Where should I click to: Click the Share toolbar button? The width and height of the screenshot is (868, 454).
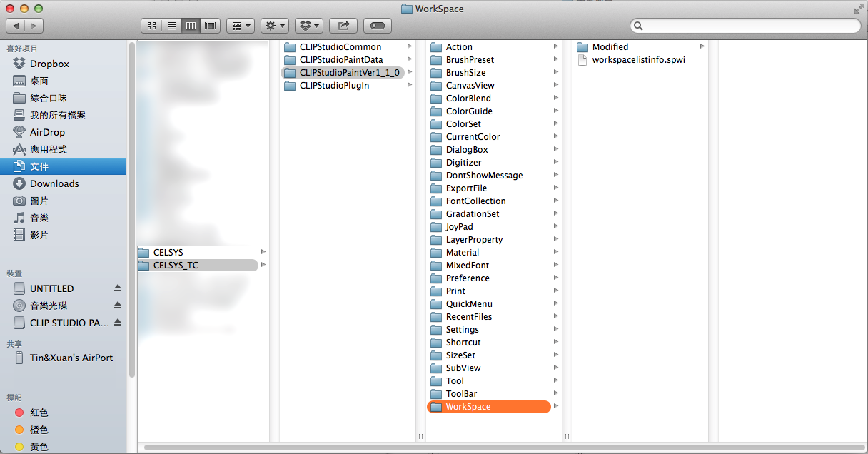(343, 26)
